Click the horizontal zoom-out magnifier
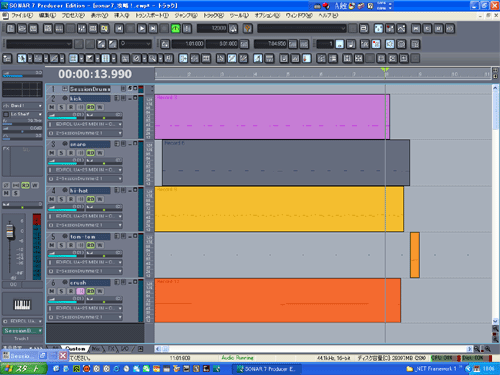The width and height of the screenshot is (500, 375). (x=477, y=349)
